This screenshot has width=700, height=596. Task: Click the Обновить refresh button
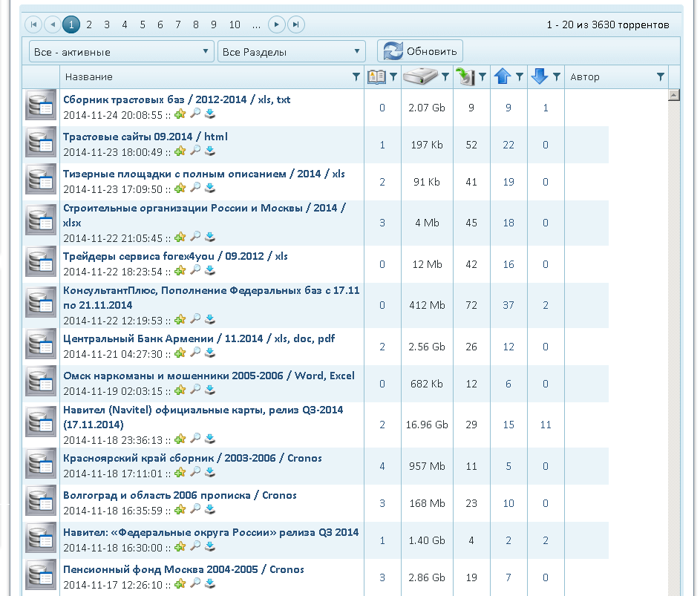coord(420,51)
